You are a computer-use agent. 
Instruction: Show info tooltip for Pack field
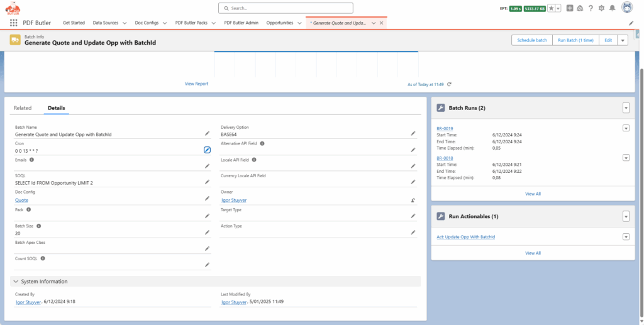28,209
